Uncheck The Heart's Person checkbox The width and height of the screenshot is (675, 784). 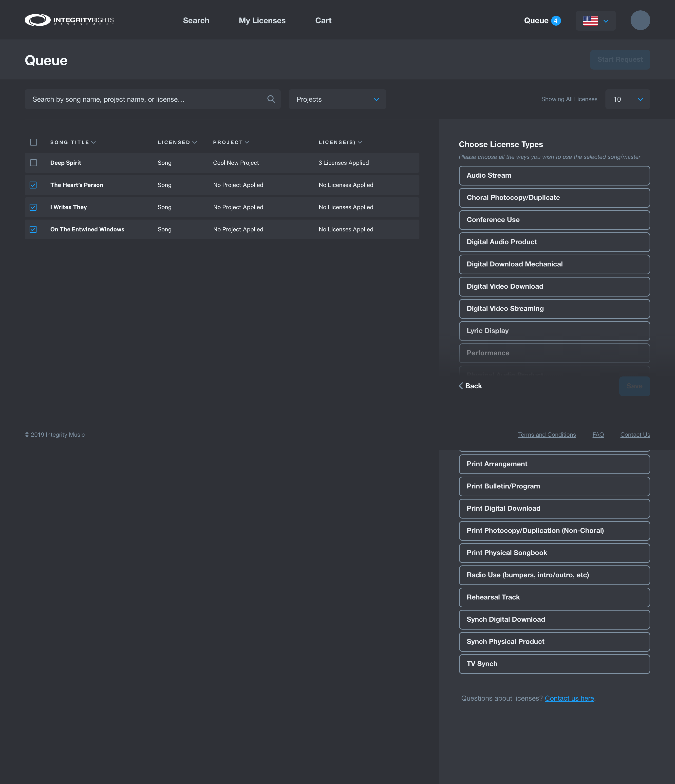(x=33, y=185)
